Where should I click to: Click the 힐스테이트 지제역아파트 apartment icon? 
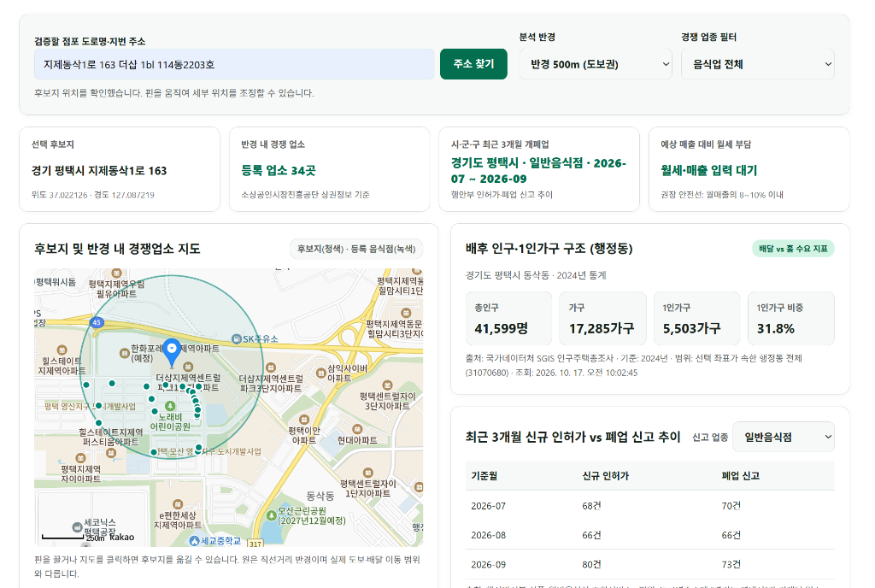coord(62,350)
